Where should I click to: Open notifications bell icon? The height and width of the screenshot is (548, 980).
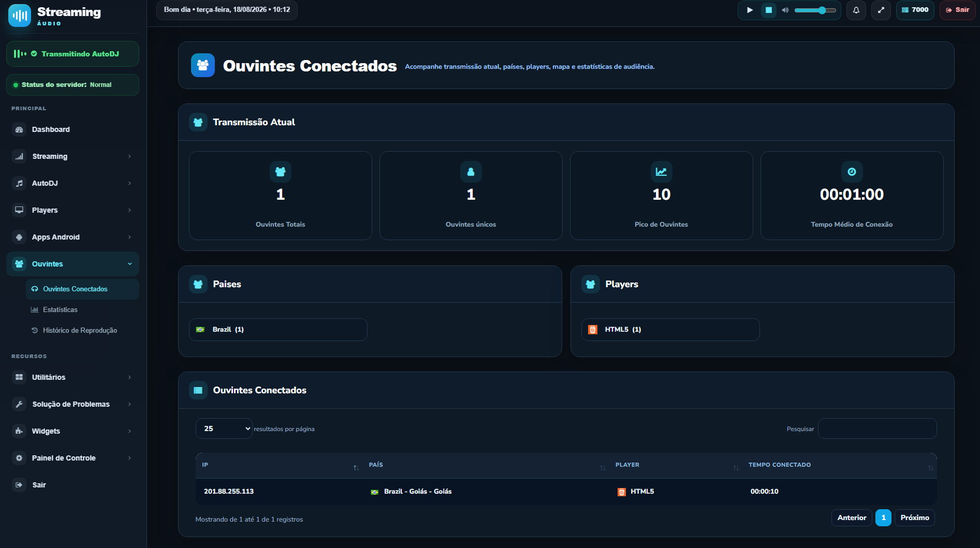pyautogui.click(x=856, y=10)
